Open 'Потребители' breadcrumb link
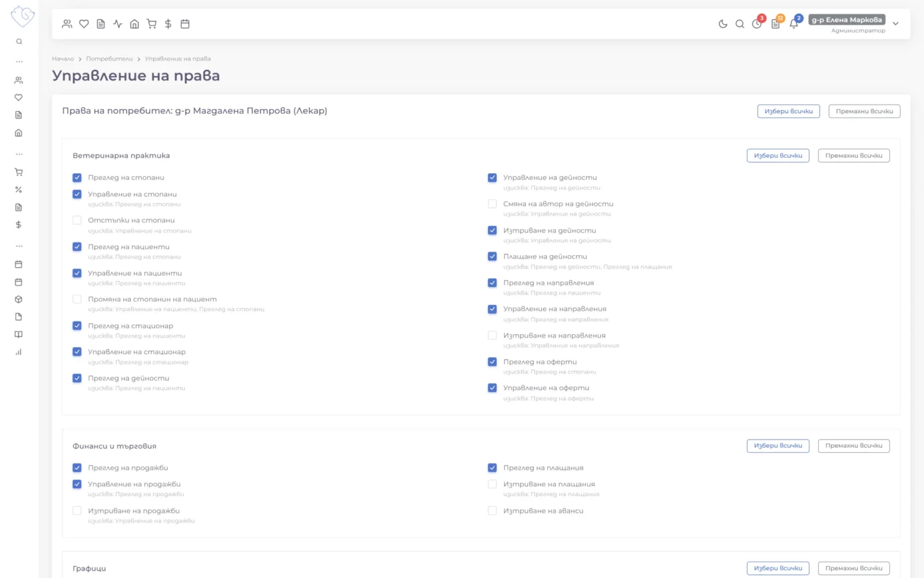Screen dimensions: 924x578 pos(109,59)
